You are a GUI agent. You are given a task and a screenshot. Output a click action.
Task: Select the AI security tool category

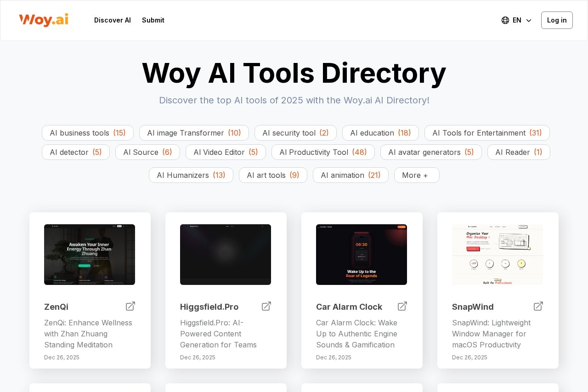point(295,133)
